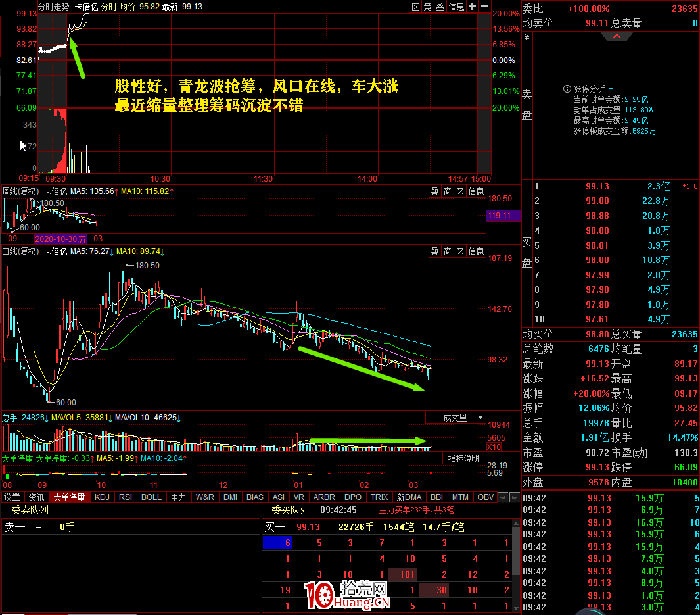The height and width of the screenshot is (615, 700).
Task: Click the 区 range icon on daily chart
Action: pyautogui.click(x=460, y=251)
